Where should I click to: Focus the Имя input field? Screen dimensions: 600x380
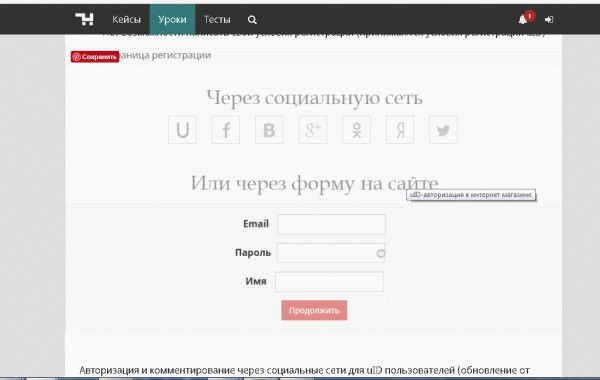(329, 282)
